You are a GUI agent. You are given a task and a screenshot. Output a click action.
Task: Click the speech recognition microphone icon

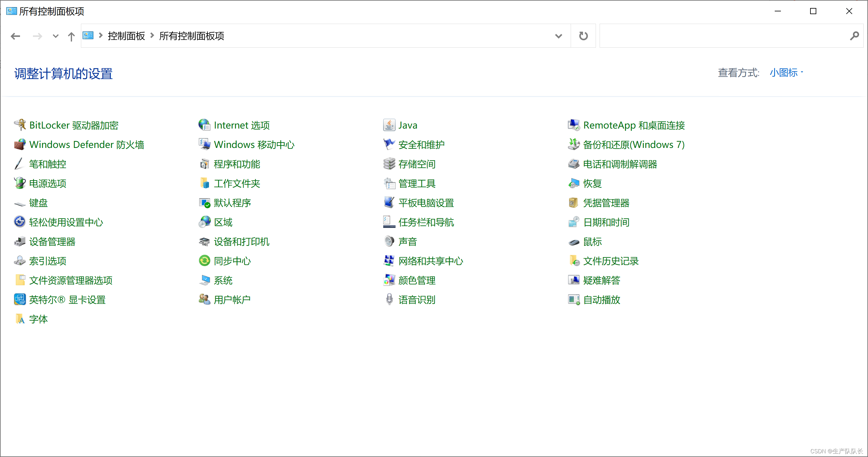tap(389, 300)
